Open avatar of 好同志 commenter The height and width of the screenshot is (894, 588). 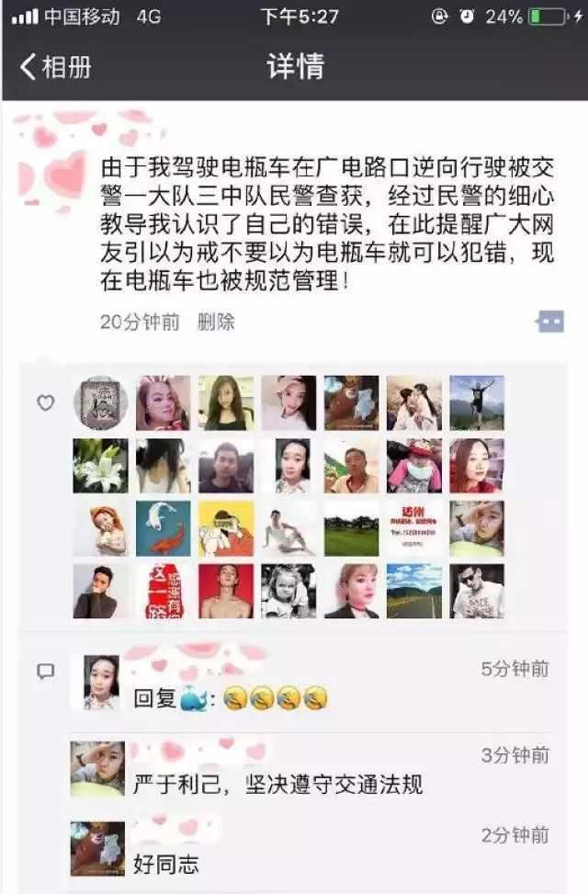97,848
